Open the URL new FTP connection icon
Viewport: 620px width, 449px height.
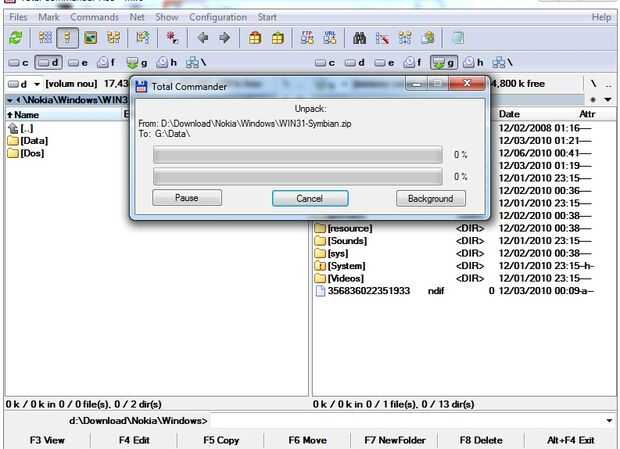click(330, 38)
